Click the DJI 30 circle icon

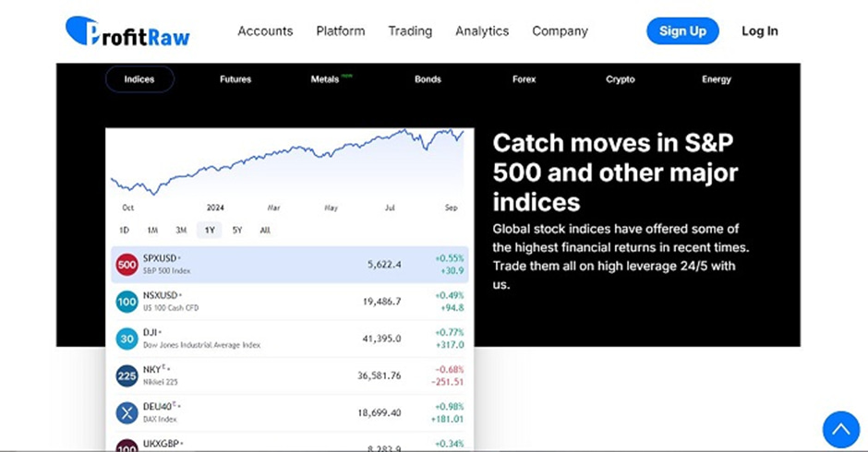[127, 339]
